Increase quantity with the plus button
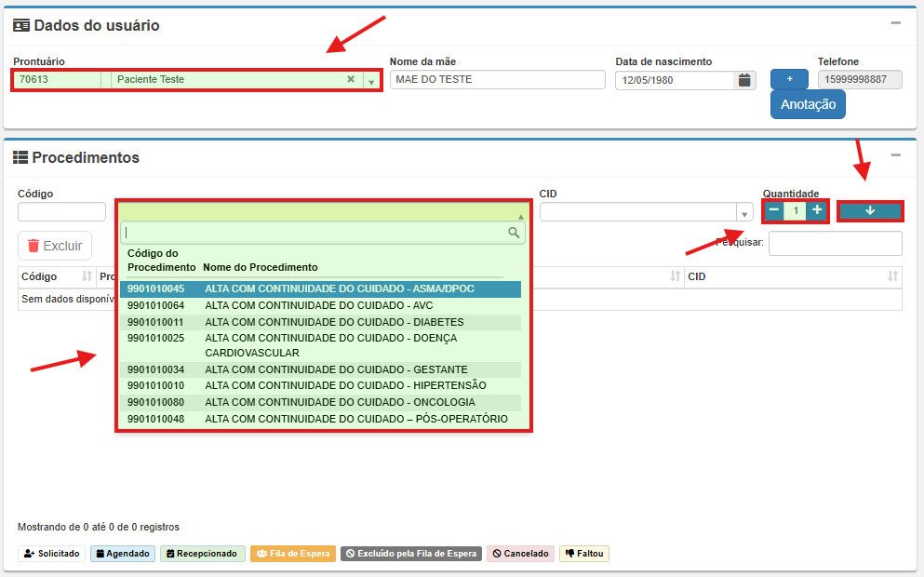 coord(817,210)
